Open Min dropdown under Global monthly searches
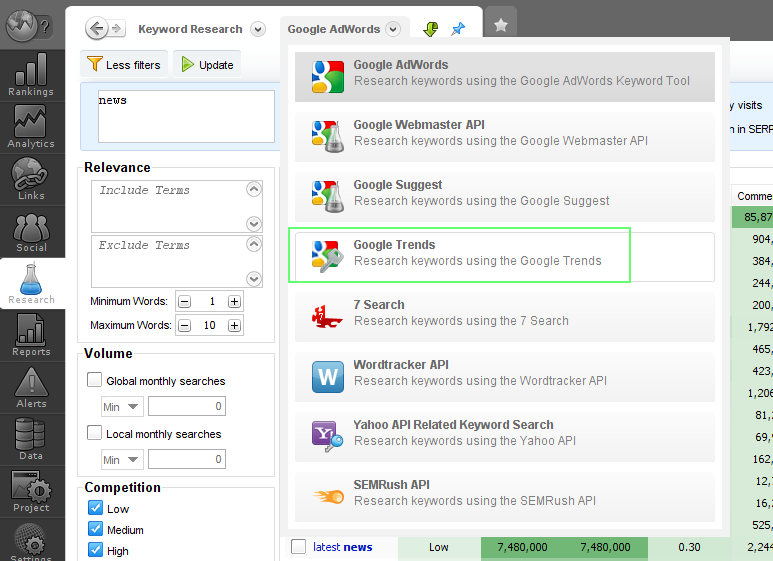This screenshot has width=773, height=561. coord(122,407)
